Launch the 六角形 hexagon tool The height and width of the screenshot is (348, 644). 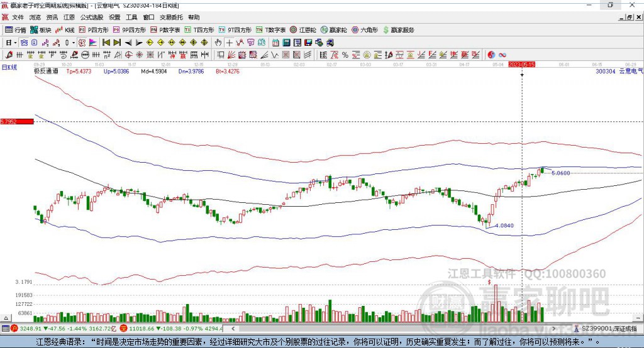tap(364, 30)
